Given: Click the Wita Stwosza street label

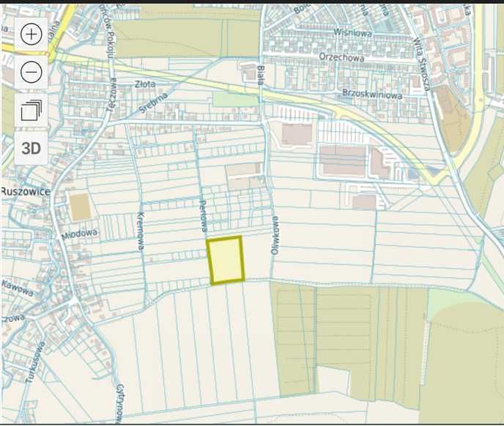Looking at the screenshot, I should pyautogui.click(x=422, y=64).
